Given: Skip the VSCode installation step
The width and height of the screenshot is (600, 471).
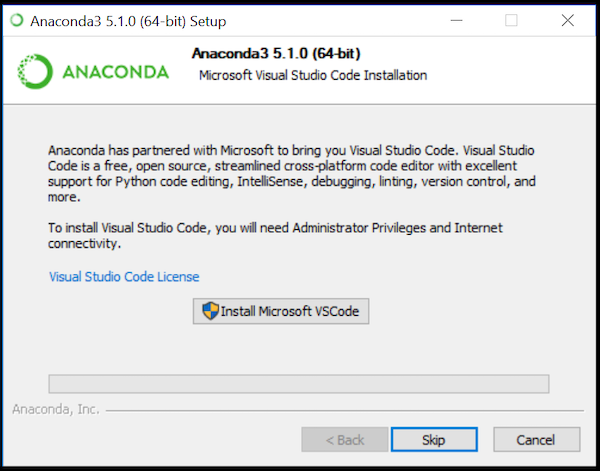Looking at the screenshot, I should tap(434, 440).
